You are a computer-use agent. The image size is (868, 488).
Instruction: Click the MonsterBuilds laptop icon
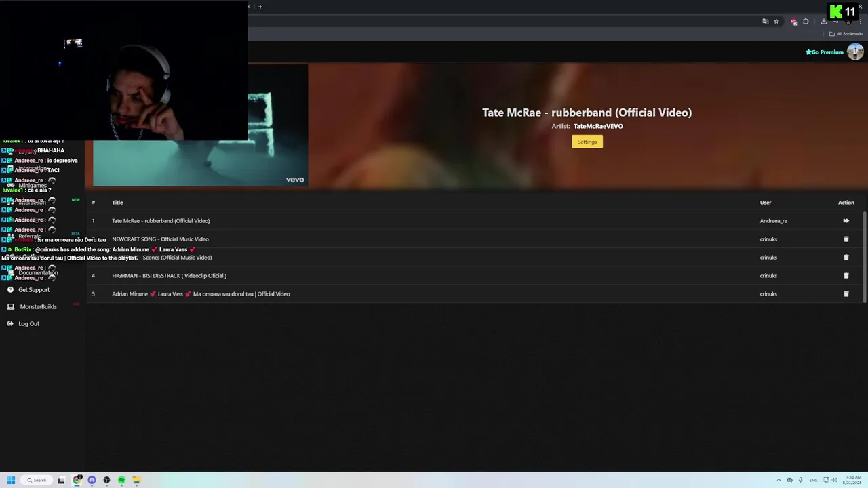(x=10, y=306)
